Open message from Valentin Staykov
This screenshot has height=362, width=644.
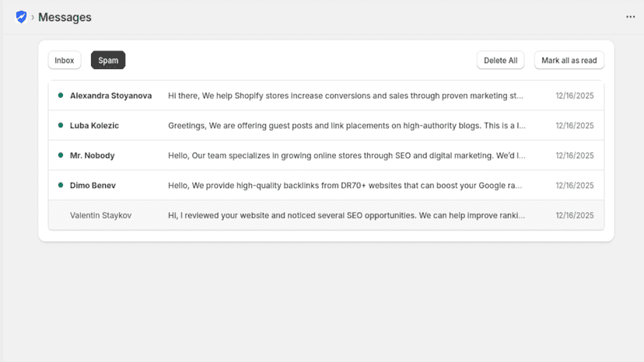[x=326, y=215]
